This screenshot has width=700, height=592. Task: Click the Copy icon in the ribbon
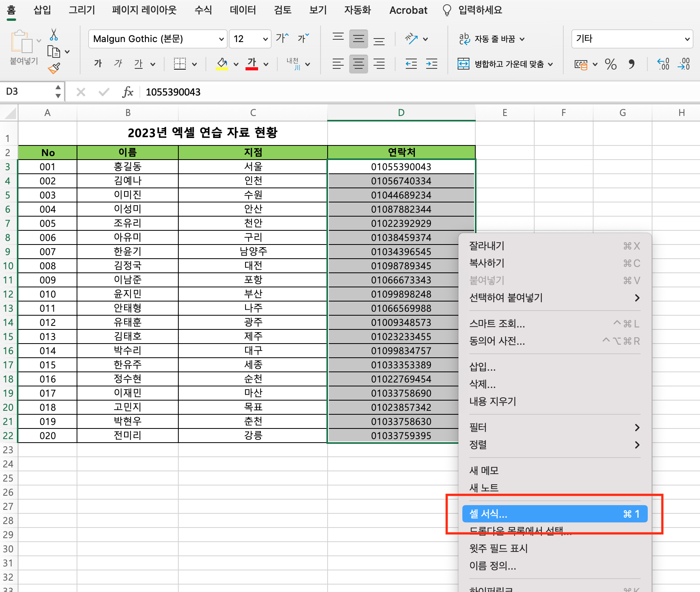point(53,52)
